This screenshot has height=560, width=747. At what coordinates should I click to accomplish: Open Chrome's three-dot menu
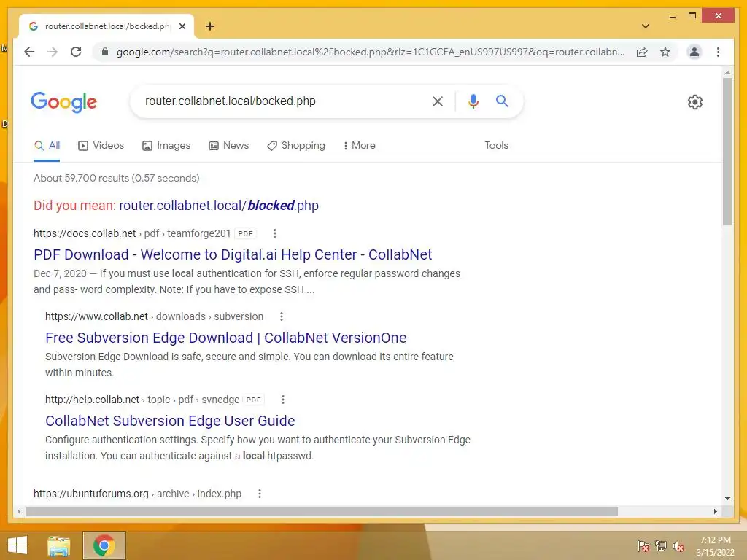coord(718,52)
